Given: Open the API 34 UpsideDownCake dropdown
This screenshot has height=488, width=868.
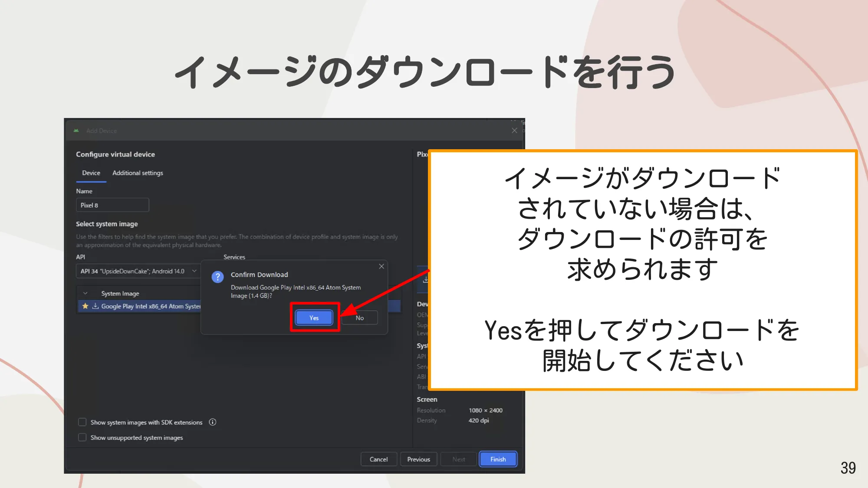Looking at the screenshot, I should click(x=138, y=271).
